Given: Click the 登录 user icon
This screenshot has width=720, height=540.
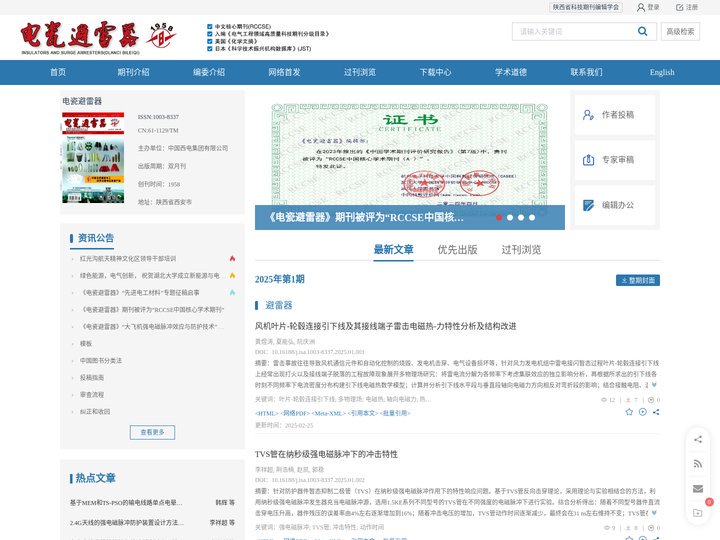Looking at the screenshot, I should 641,7.
